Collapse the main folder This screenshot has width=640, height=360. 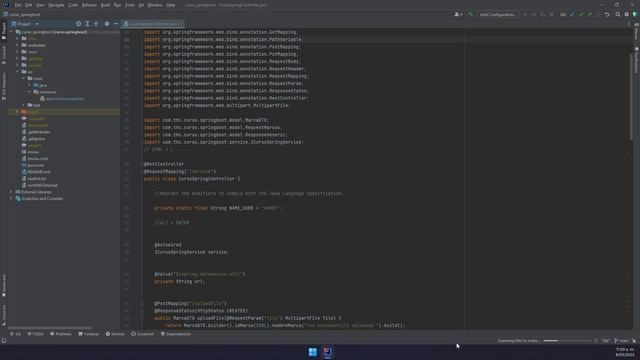click(24, 78)
